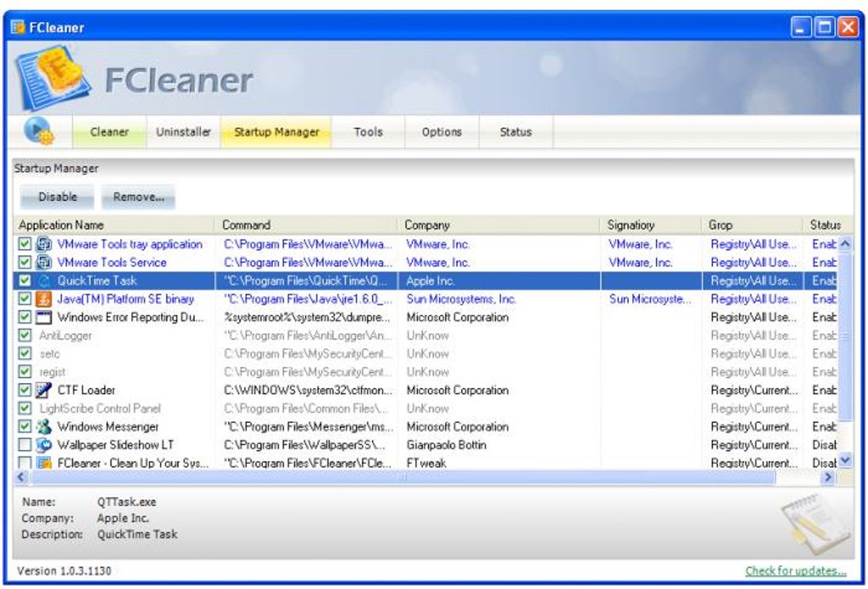The width and height of the screenshot is (868, 589).
Task: Select the AntiLogger entry name
Action: 66,335
